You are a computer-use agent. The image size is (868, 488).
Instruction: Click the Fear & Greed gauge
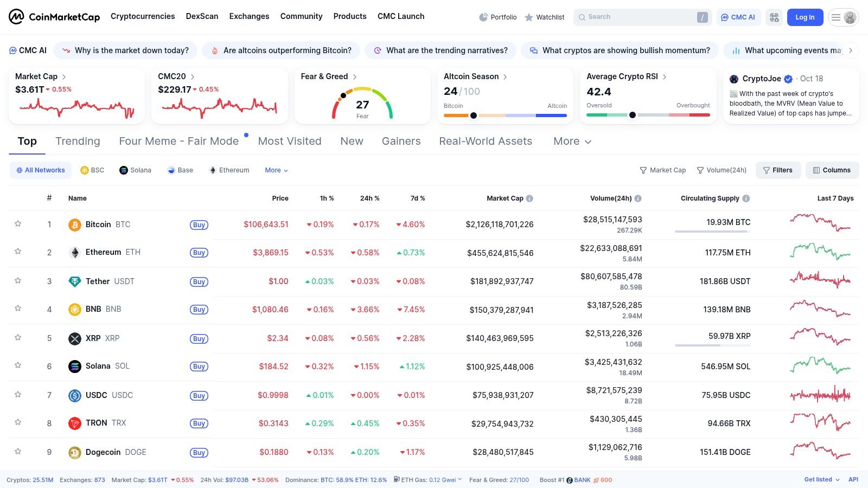362,103
